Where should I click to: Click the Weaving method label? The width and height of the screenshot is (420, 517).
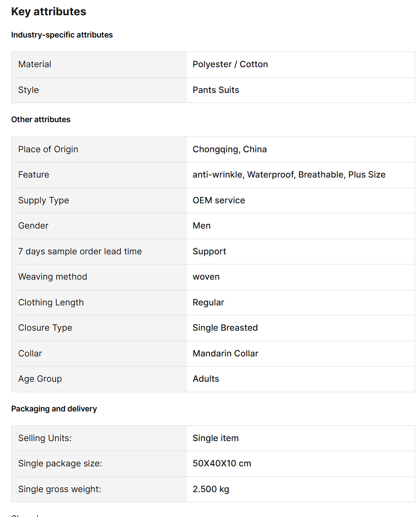click(x=53, y=277)
